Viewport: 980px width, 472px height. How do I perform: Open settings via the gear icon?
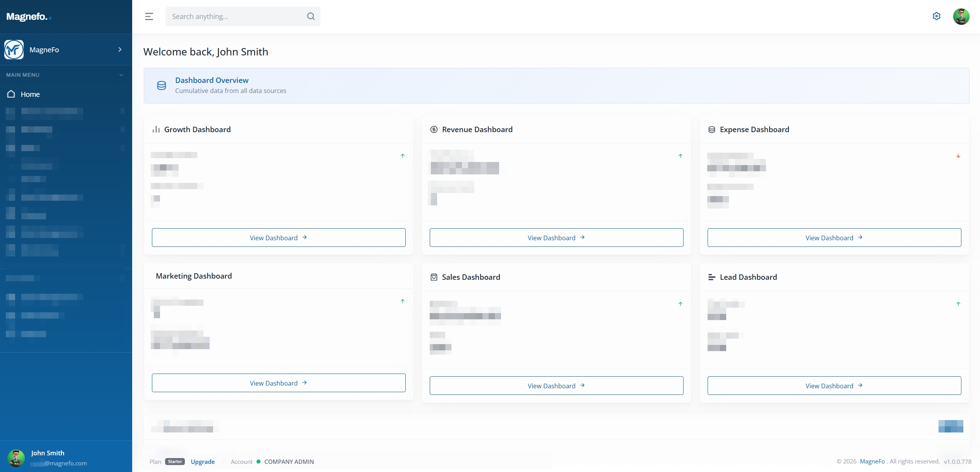click(x=937, y=16)
